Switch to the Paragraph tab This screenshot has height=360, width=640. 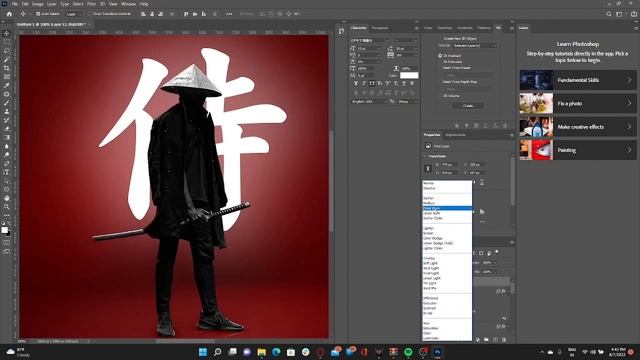pyautogui.click(x=380, y=28)
